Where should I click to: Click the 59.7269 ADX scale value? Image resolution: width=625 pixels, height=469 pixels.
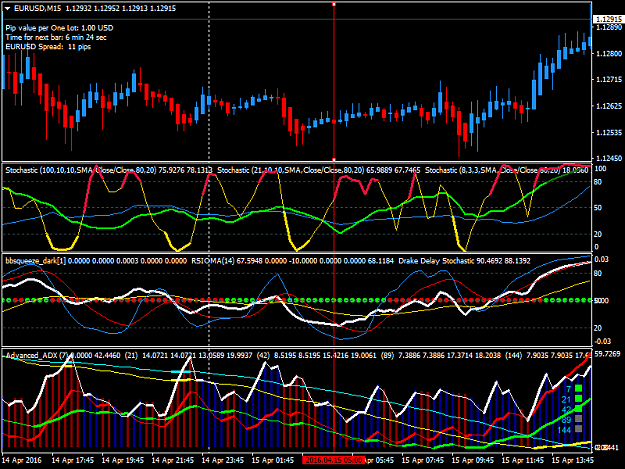[x=607, y=354]
